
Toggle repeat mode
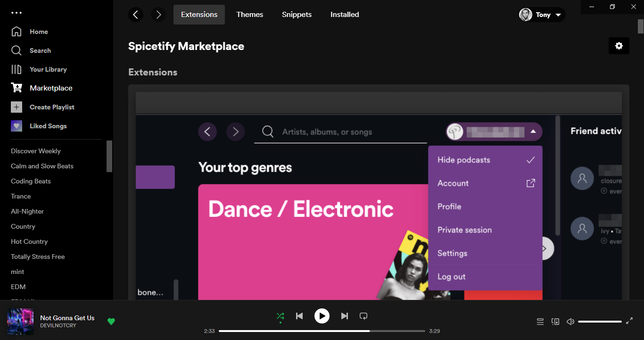point(363,316)
